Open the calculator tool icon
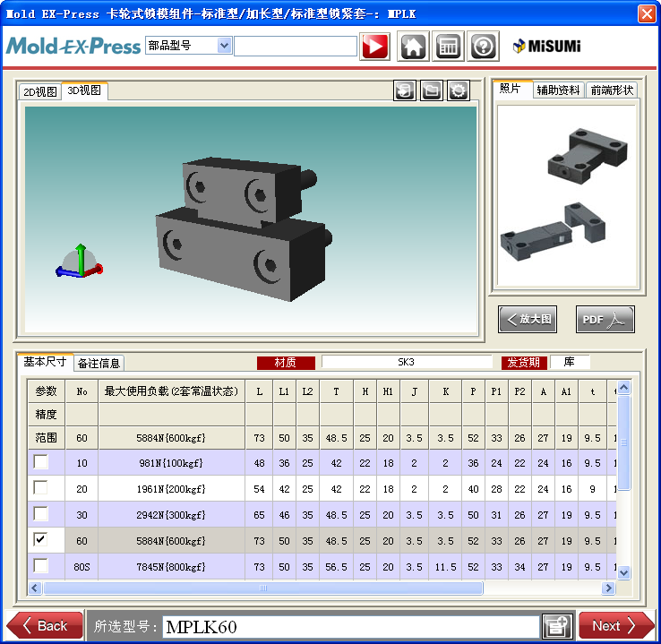661x644 pixels. tap(448, 47)
